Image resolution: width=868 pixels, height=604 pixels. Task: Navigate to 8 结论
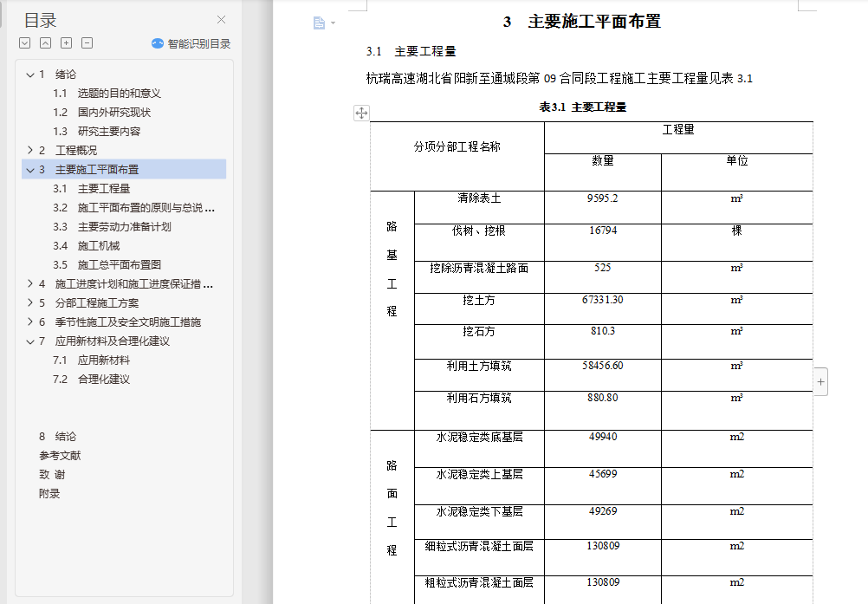pos(57,436)
